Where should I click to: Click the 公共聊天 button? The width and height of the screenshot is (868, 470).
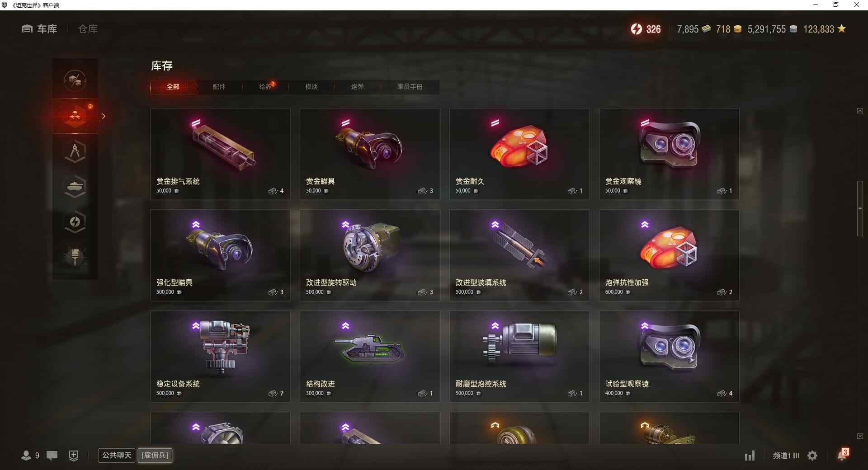tap(117, 455)
